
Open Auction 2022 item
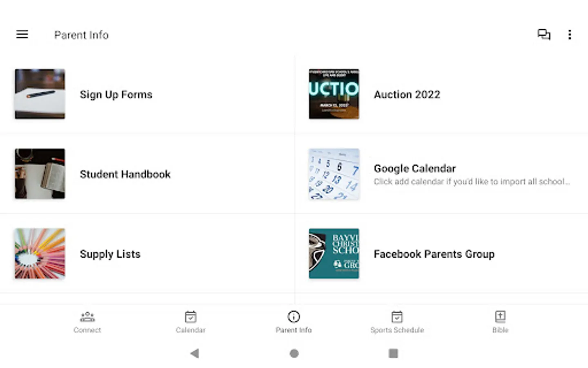pos(407,94)
